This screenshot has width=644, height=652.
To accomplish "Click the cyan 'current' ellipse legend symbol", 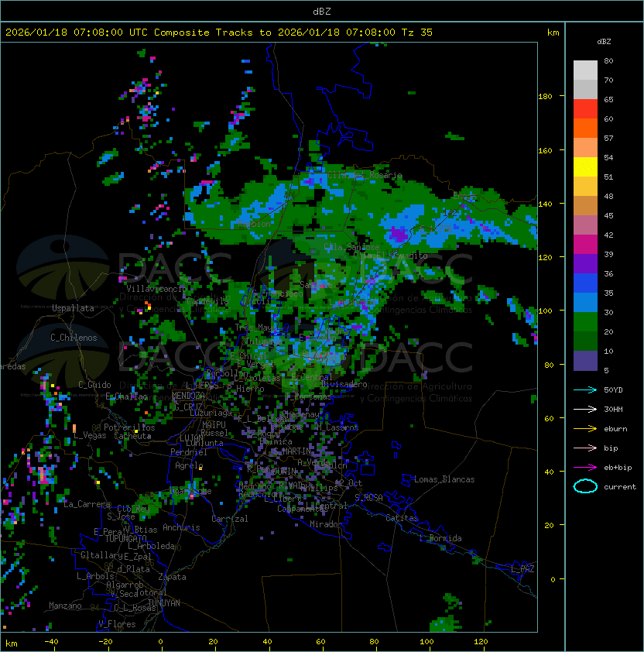I will pyautogui.click(x=585, y=486).
